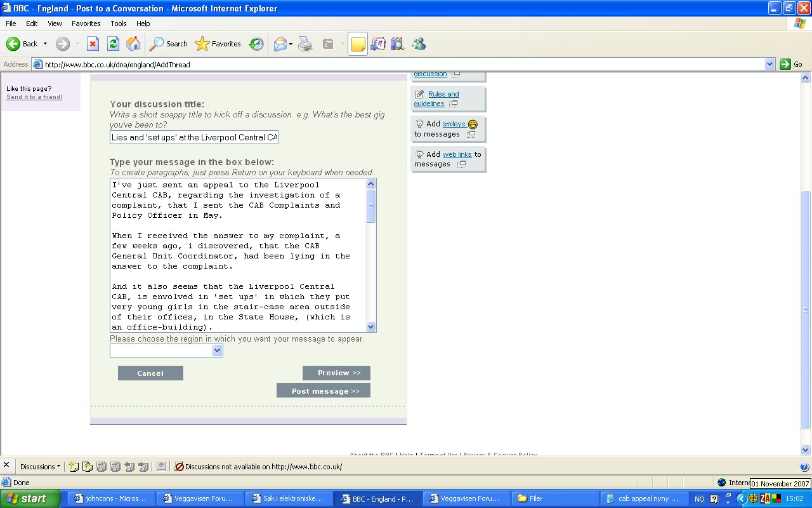This screenshot has height=508, width=812.
Task: Open the Research books icon
Action: point(398,44)
